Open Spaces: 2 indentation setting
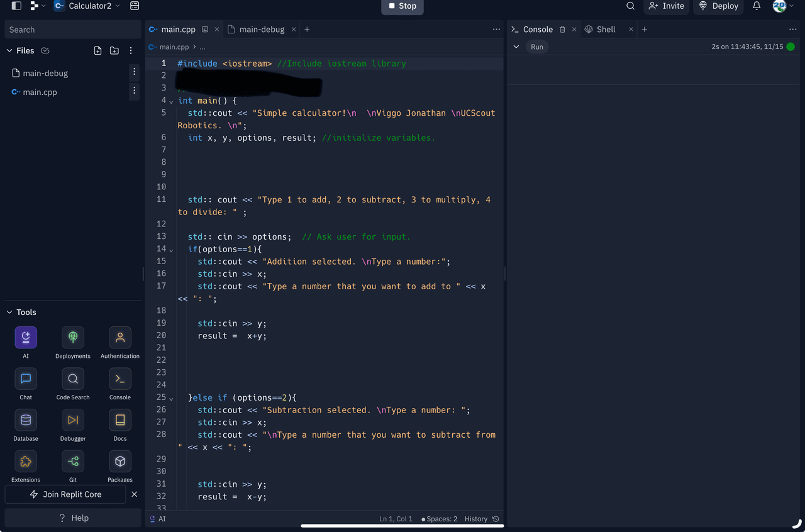This screenshot has width=805, height=532. [440, 519]
